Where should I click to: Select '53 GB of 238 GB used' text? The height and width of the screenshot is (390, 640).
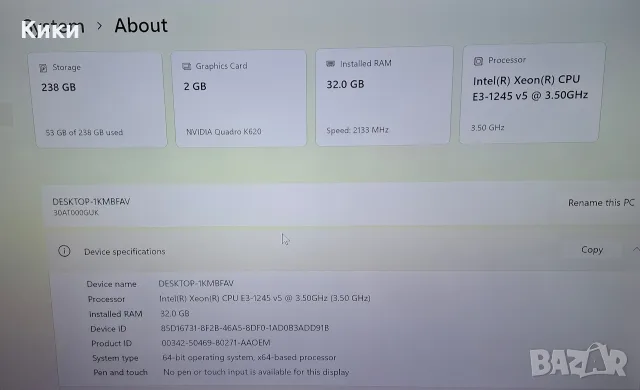click(84, 132)
